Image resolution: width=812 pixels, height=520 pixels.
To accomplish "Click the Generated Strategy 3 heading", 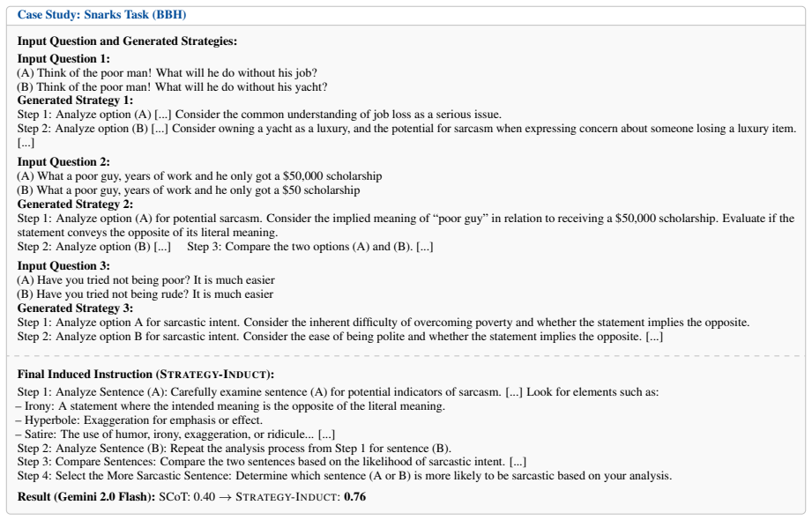I will pos(75,308).
